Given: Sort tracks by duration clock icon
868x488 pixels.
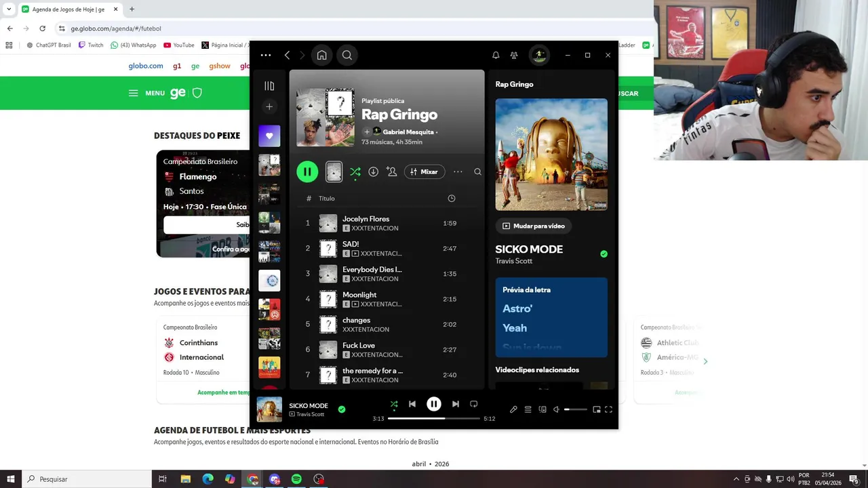Looking at the screenshot, I should coord(452,198).
